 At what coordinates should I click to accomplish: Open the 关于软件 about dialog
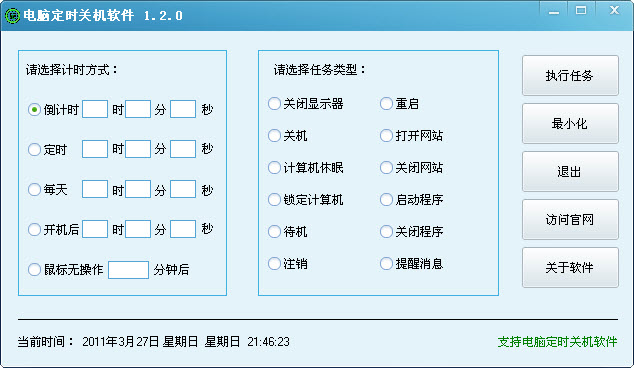(570, 268)
